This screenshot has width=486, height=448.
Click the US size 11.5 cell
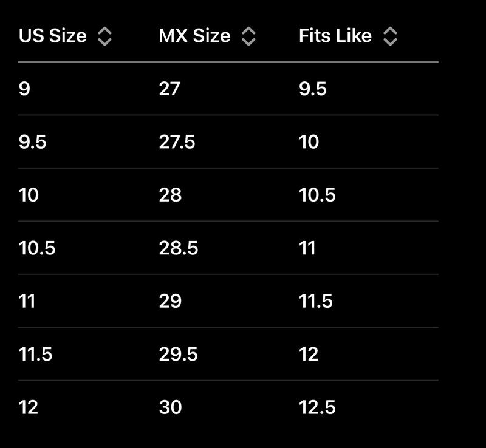point(36,354)
